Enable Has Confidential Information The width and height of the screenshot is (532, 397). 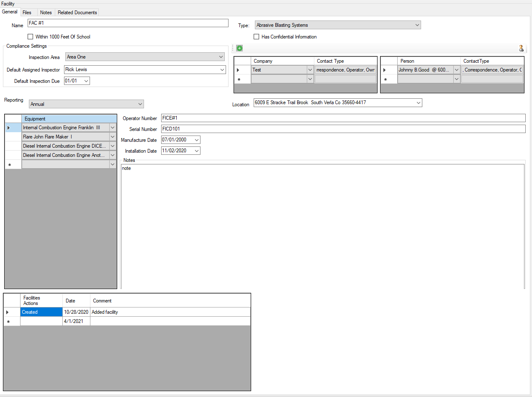pos(256,36)
